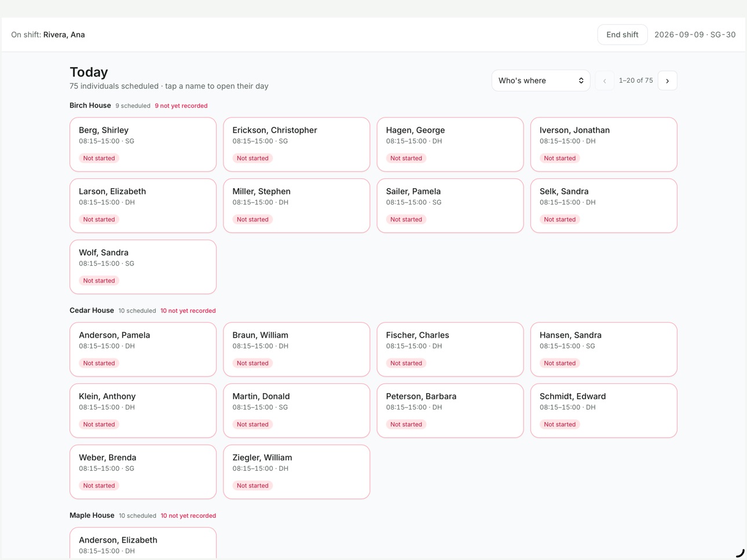The width and height of the screenshot is (747, 560).
Task: Select Braun, William's card
Action: [296, 349]
